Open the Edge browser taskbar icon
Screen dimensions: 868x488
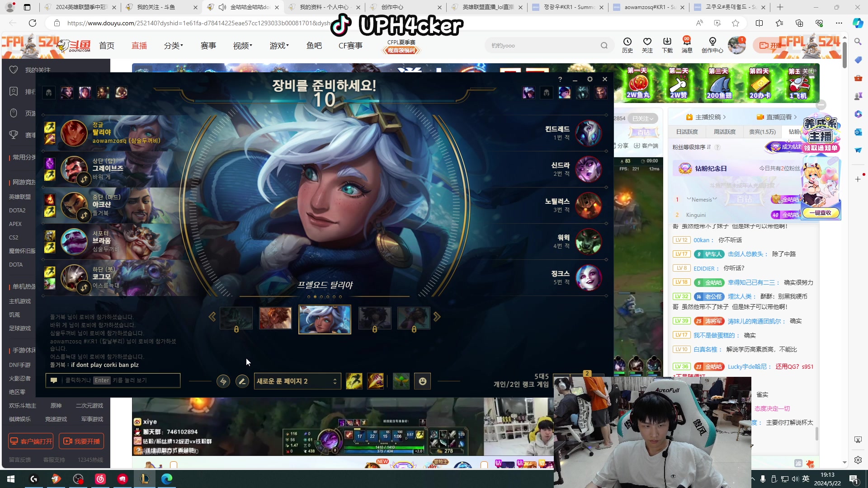167,479
